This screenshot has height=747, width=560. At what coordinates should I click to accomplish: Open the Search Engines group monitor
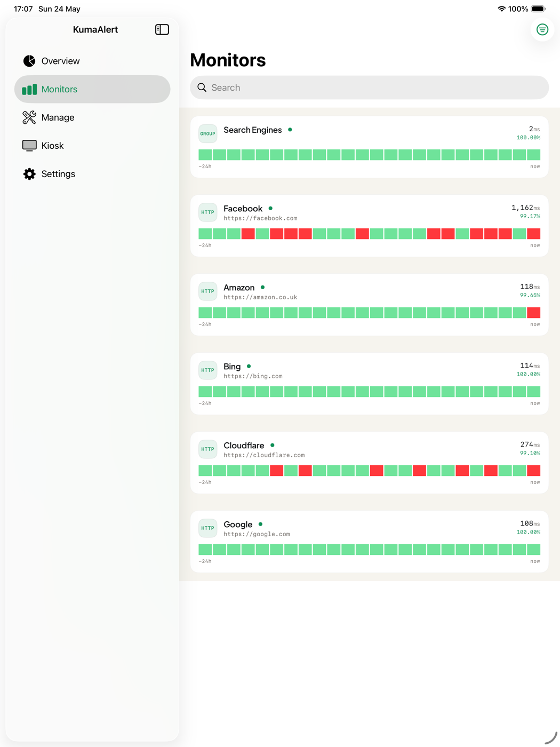tap(369, 147)
